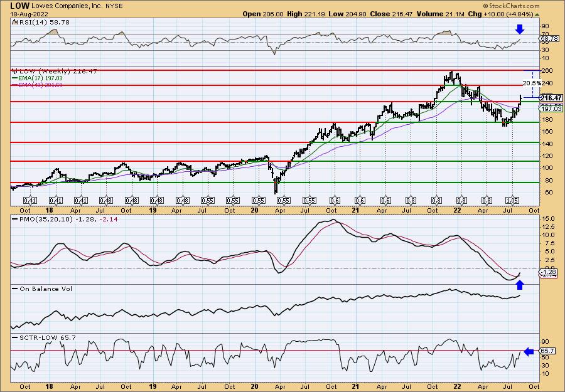Click the 1.05 dividend marker label
This screenshot has width=565, height=392.
512,201
